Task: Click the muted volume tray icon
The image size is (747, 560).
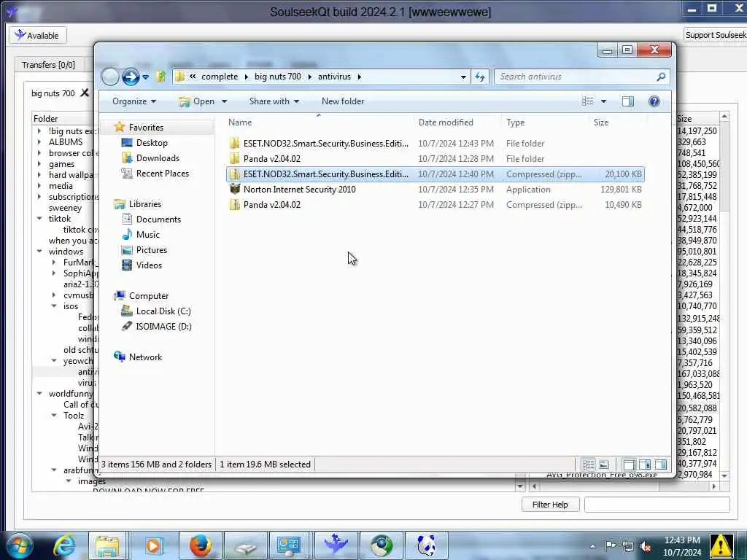Action: coord(646,546)
